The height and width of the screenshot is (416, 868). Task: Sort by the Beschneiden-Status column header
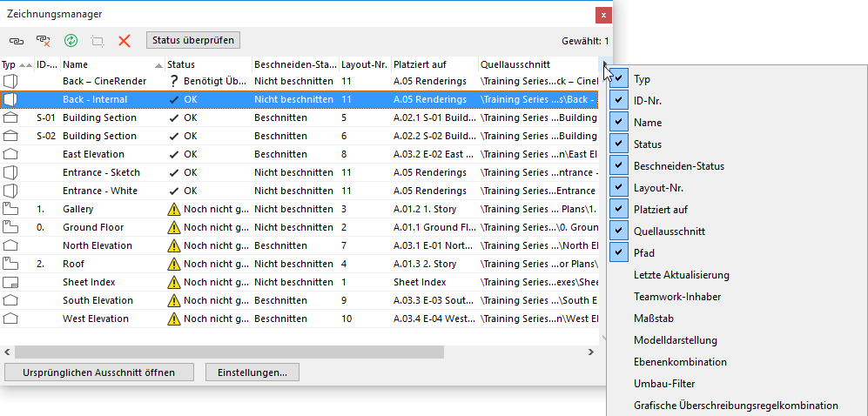tap(296, 64)
